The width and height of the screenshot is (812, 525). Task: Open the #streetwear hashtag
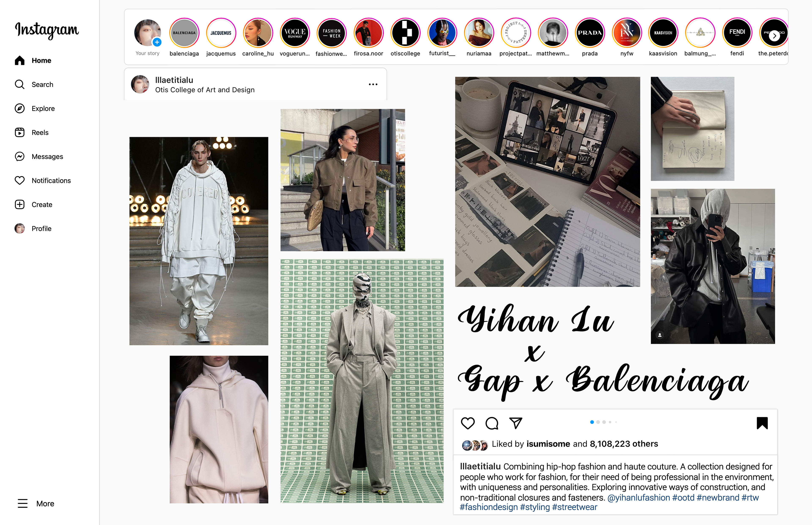coord(575,507)
